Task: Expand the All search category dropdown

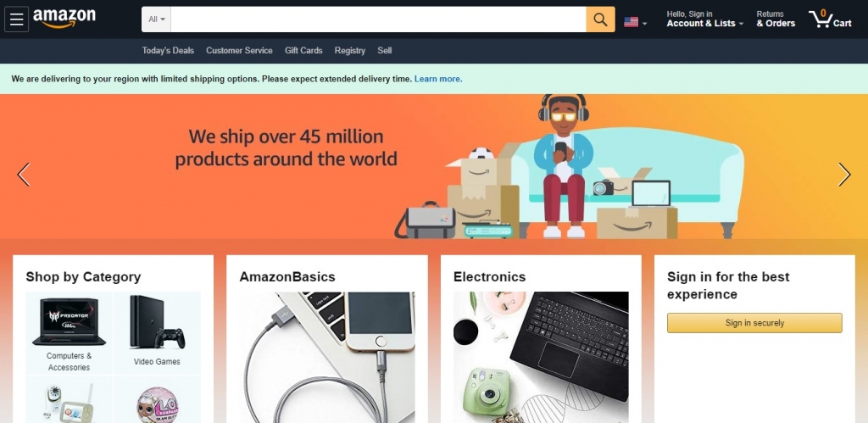Action: tap(157, 19)
